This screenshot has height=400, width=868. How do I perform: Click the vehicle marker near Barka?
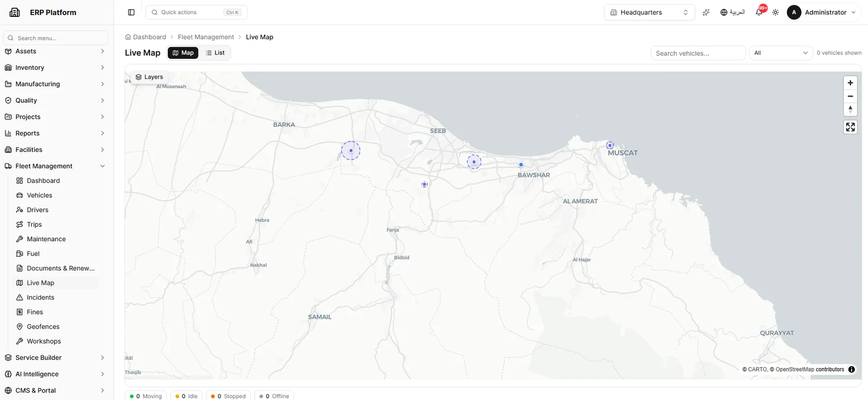coord(351,151)
